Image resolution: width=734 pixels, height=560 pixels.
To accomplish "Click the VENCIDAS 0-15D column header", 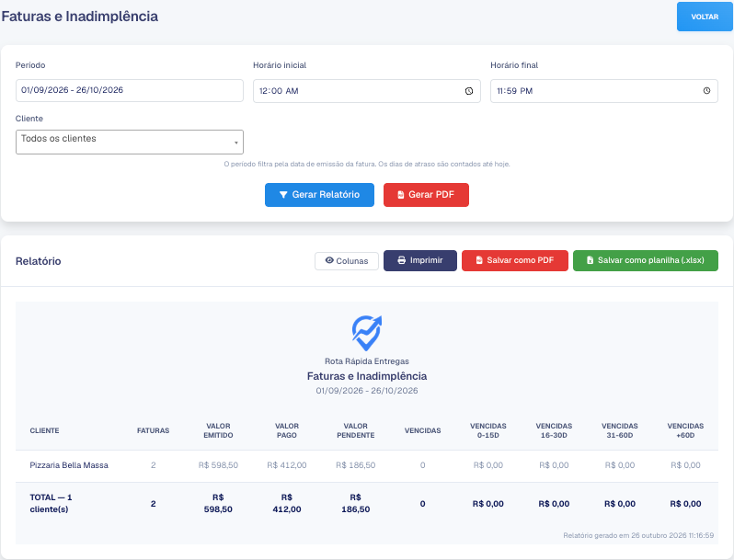I will tap(488, 430).
